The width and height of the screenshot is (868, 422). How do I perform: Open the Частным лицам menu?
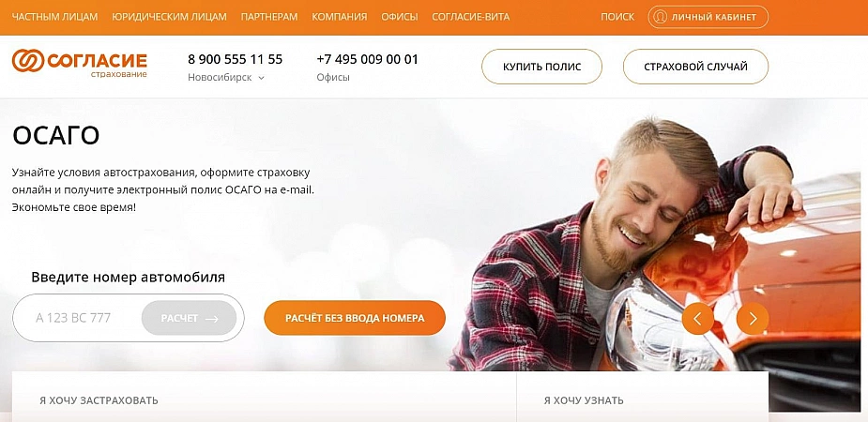tap(54, 17)
